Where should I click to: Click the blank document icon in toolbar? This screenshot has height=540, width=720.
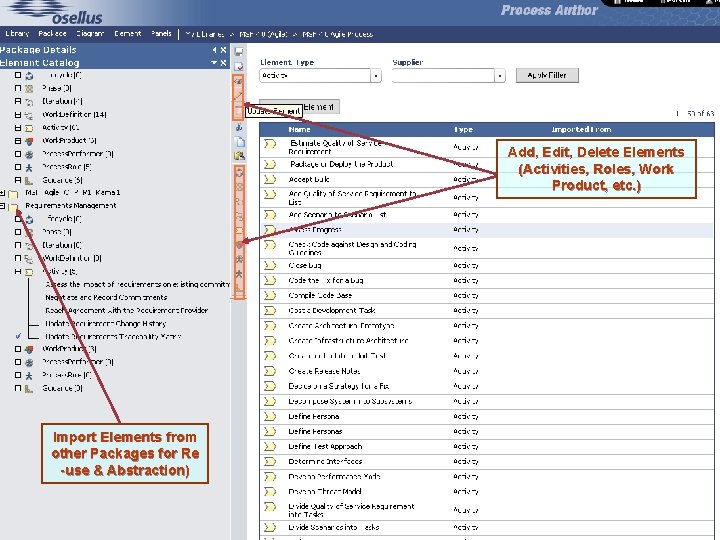(x=239, y=142)
